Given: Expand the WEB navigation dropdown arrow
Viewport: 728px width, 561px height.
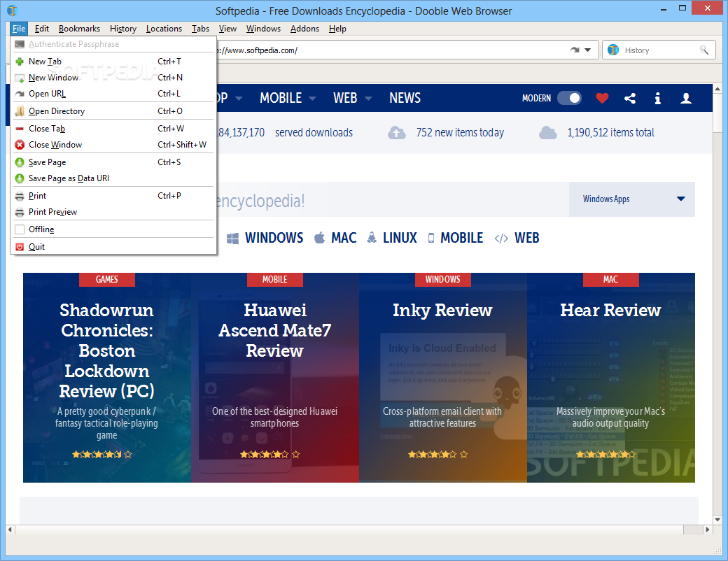Looking at the screenshot, I should coord(368,99).
